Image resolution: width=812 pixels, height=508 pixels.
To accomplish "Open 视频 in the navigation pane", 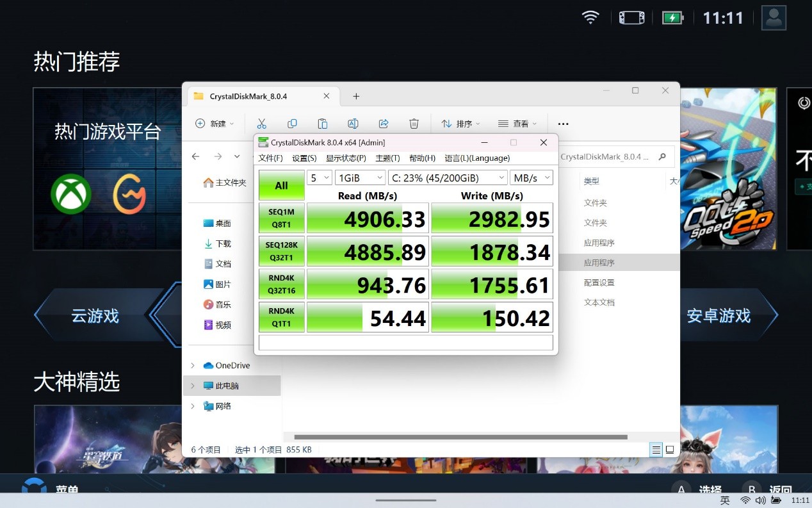I will [217, 325].
